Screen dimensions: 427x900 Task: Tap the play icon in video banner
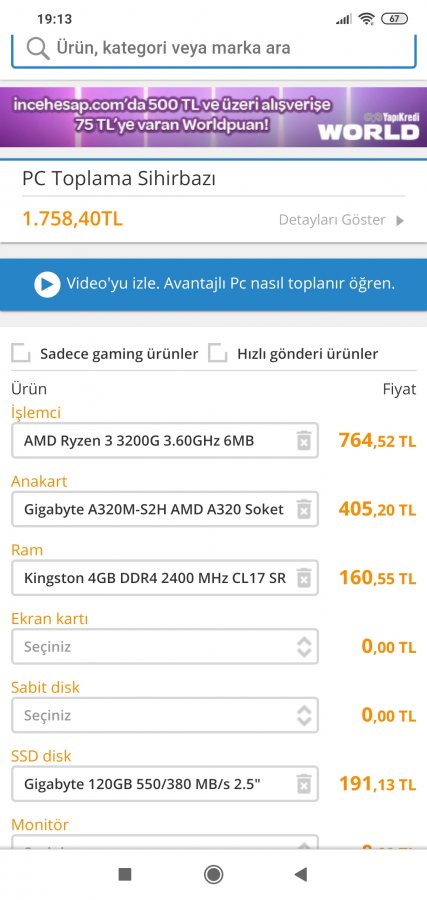coord(47,284)
